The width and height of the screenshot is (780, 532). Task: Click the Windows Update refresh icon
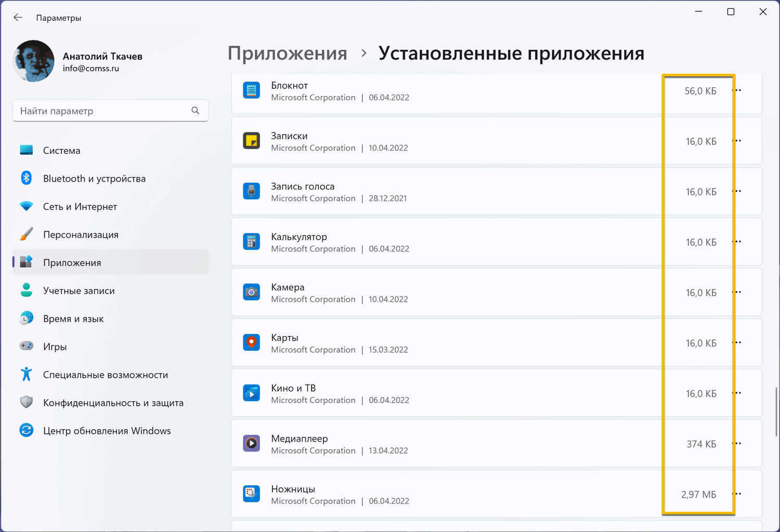click(x=27, y=430)
